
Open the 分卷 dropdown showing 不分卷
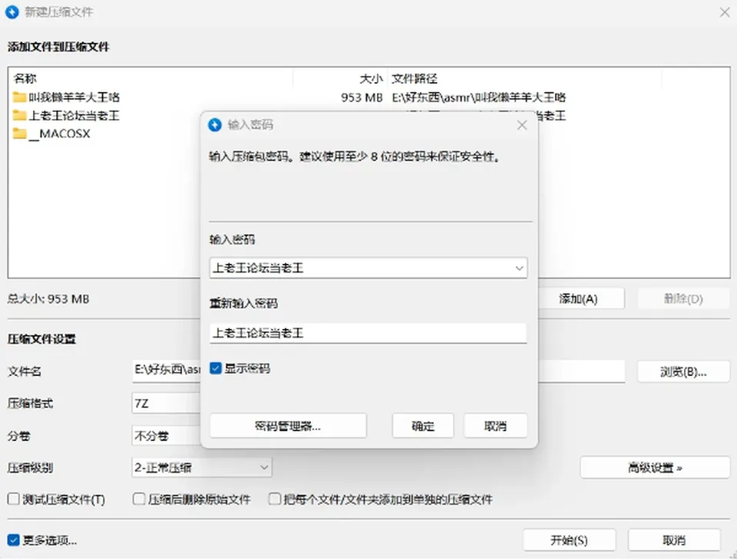[x=167, y=436]
